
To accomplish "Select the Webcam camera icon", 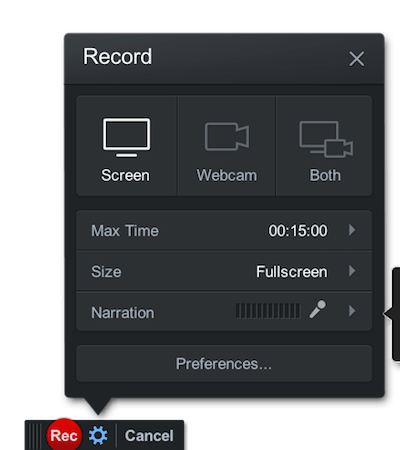I will click(227, 136).
